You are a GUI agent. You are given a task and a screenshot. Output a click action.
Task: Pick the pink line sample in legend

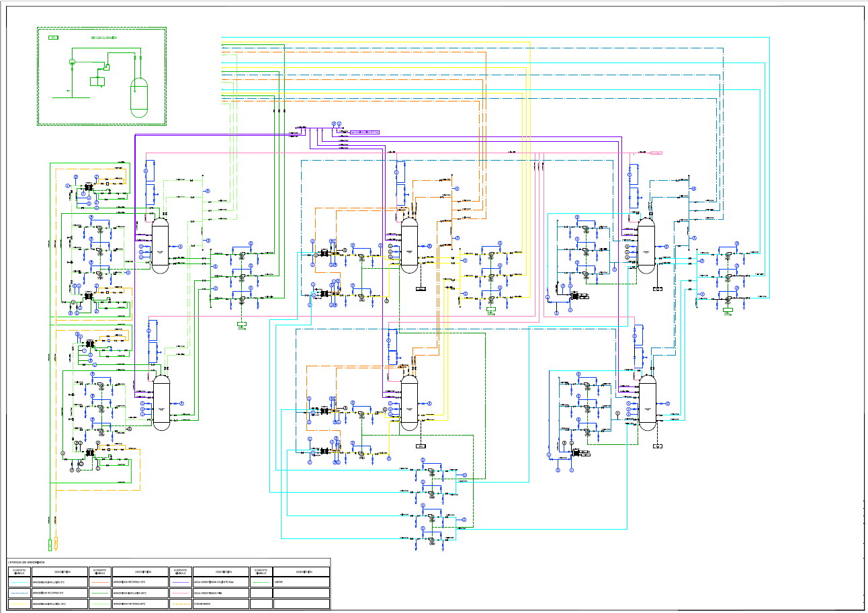point(180,594)
